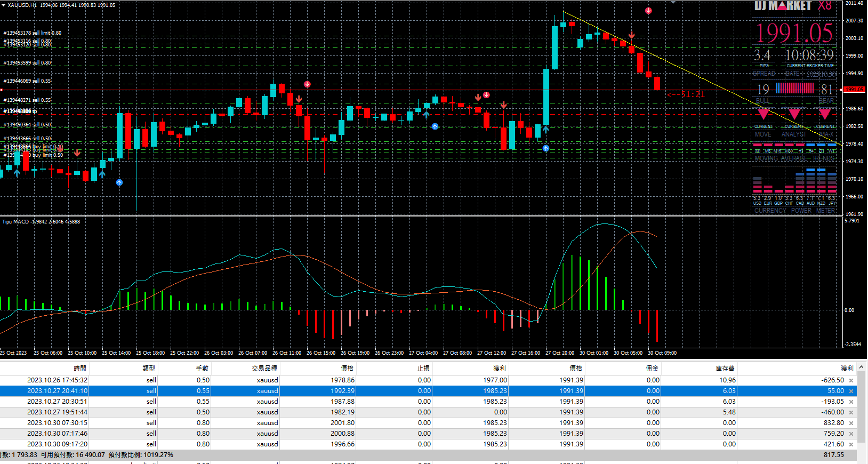Click the CURRENT MOVE down-triangle indicator
The image size is (868, 464).
pyautogui.click(x=763, y=114)
